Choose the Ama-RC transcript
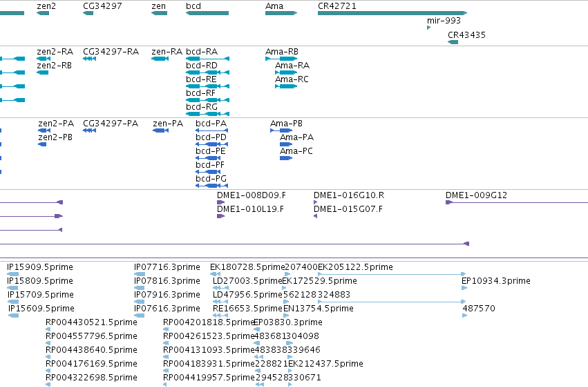The image size is (588, 388). tap(286, 86)
